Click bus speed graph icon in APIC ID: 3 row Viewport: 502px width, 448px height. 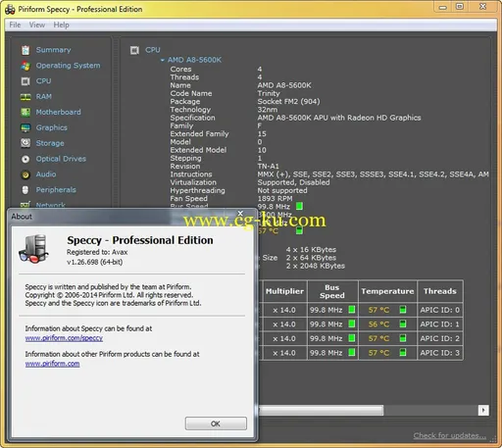352,353
